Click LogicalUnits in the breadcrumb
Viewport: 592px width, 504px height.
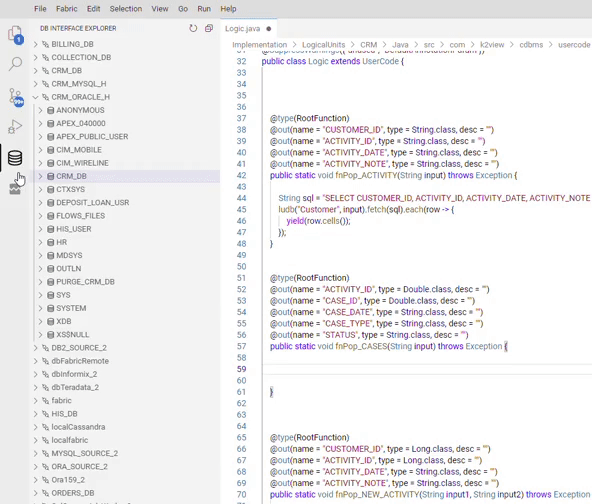(324, 45)
